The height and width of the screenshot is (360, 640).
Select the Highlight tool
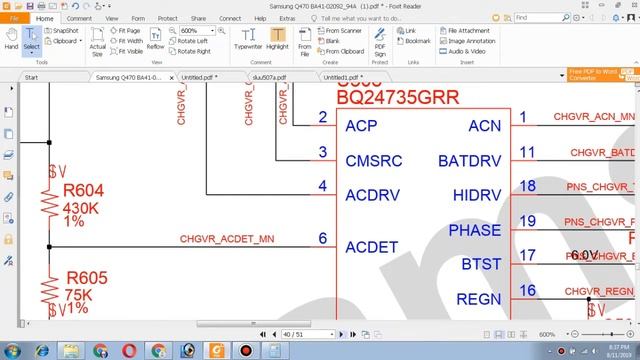(x=277, y=39)
